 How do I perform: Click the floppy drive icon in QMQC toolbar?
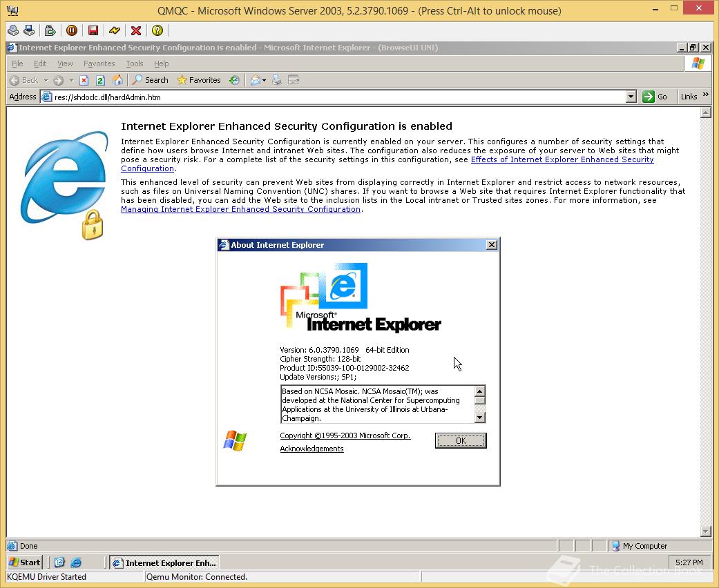pyautogui.click(x=29, y=30)
